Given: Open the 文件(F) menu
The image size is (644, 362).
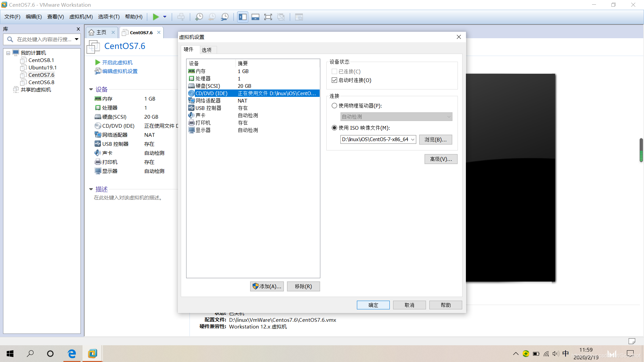Looking at the screenshot, I should (12, 17).
